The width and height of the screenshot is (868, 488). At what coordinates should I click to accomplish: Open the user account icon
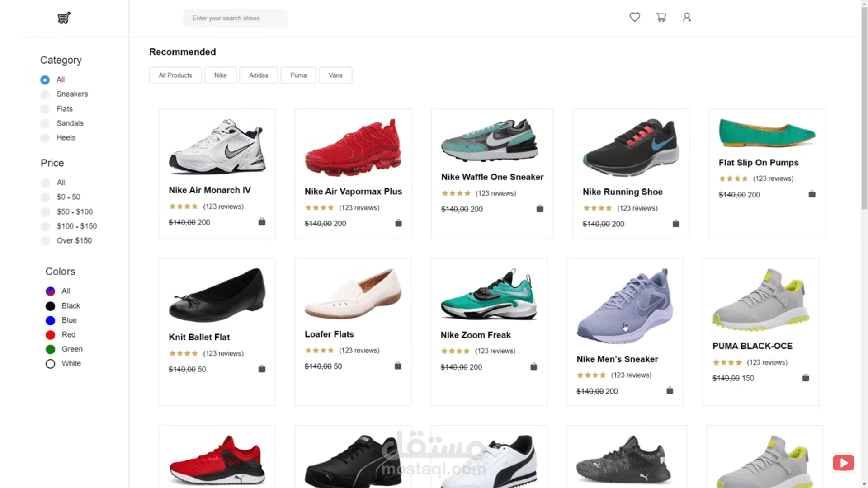[x=687, y=17]
